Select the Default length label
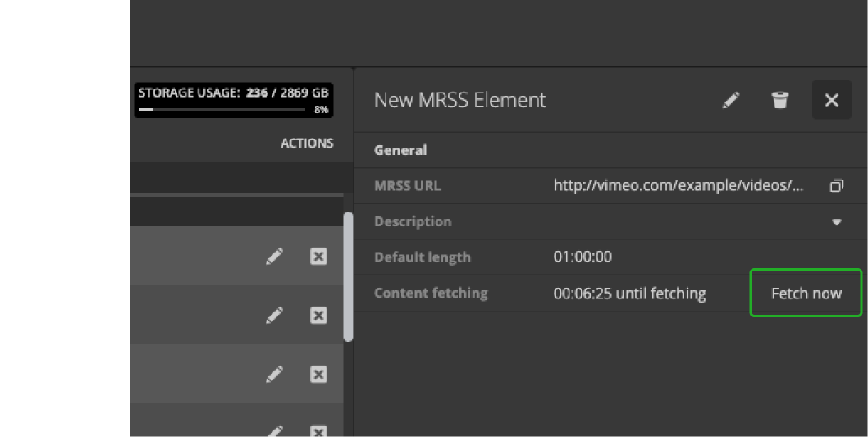This screenshot has height=437, width=868. 423,257
